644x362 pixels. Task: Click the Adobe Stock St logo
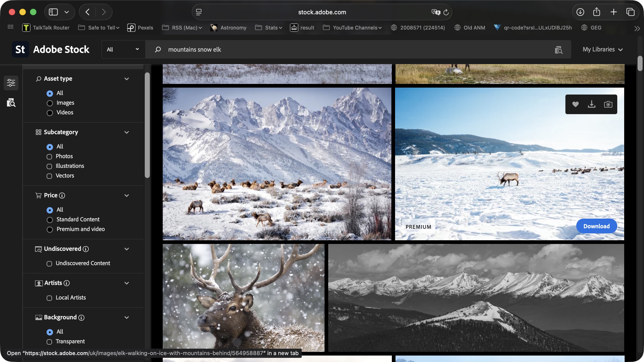(20, 49)
